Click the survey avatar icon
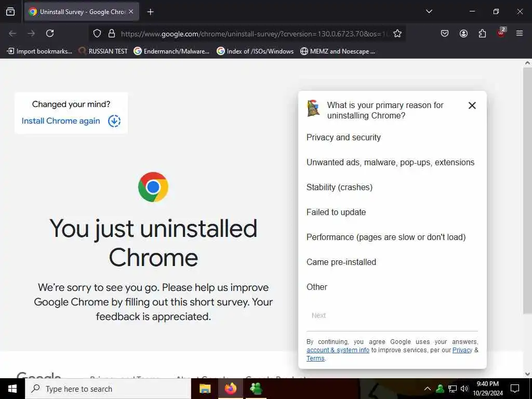532x399 pixels. (x=313, y=108)
